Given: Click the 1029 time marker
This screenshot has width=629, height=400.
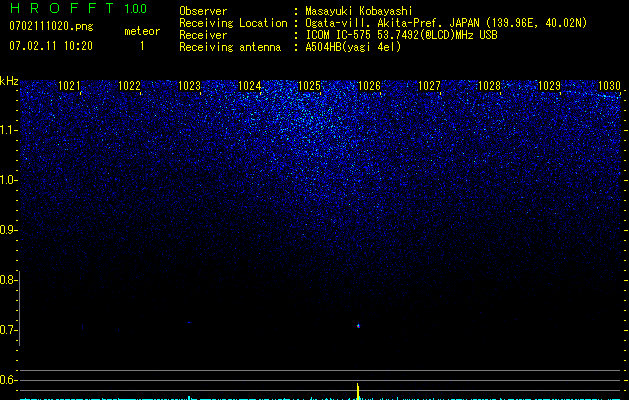Looking at the screenshot, I should [550, 85].
